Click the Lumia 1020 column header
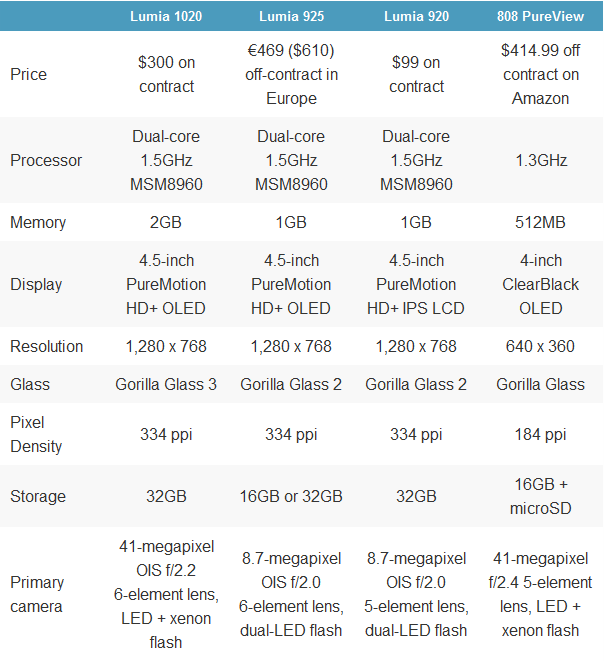605x661 pixels. pyautogui.click(x=166, y=16)
